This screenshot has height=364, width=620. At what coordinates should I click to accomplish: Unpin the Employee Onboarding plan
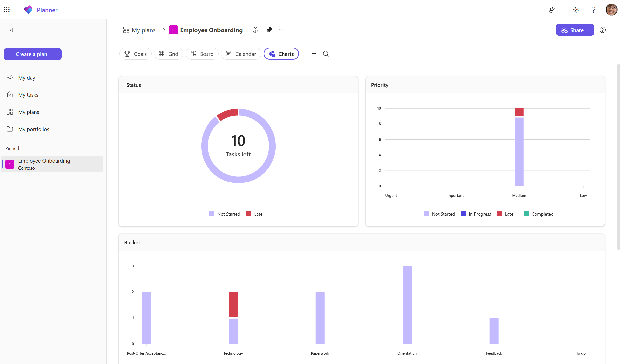(x=269, y=30)
